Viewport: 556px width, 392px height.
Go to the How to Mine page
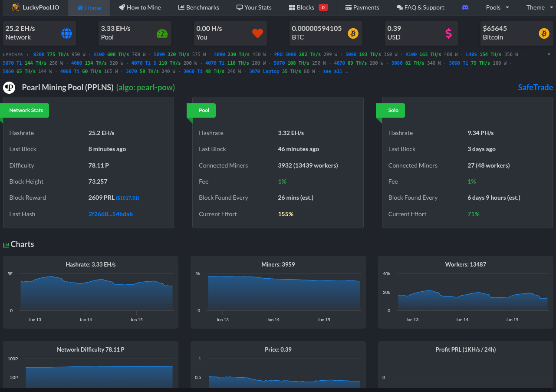pos(140,7)
